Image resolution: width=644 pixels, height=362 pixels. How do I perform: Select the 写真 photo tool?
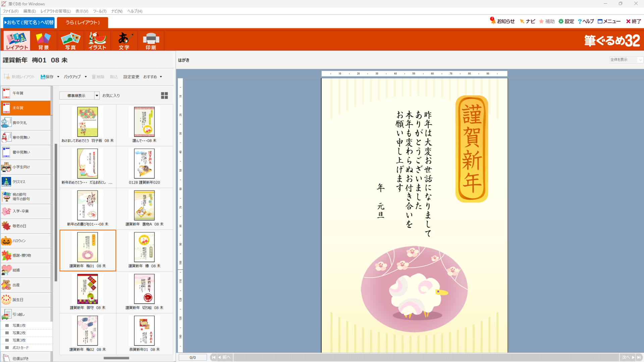pos(70,41)
